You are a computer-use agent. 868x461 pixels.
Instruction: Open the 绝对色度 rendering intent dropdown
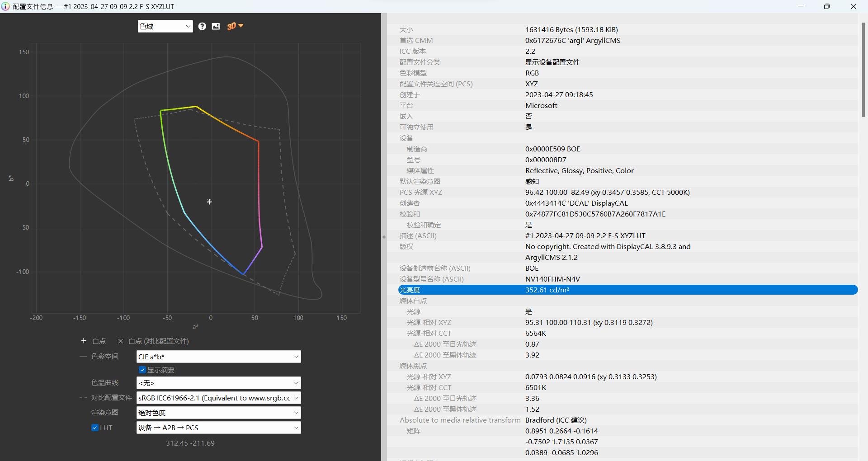pos(218,413)
